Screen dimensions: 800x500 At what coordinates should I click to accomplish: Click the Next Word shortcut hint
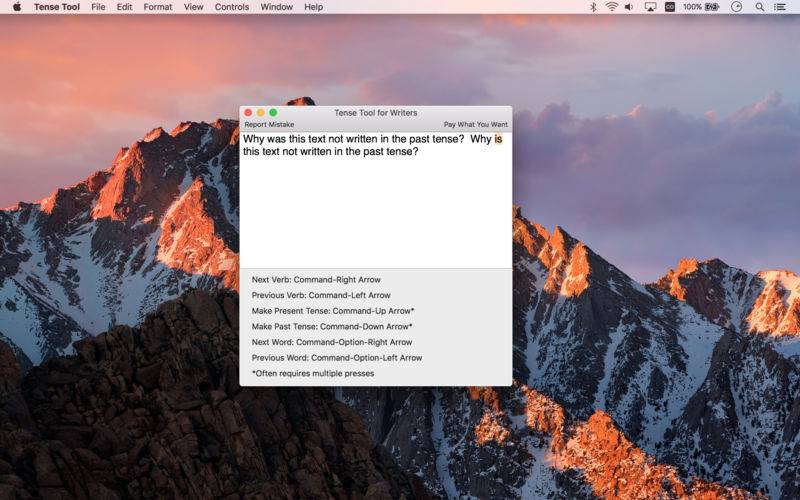pos(332,342)
